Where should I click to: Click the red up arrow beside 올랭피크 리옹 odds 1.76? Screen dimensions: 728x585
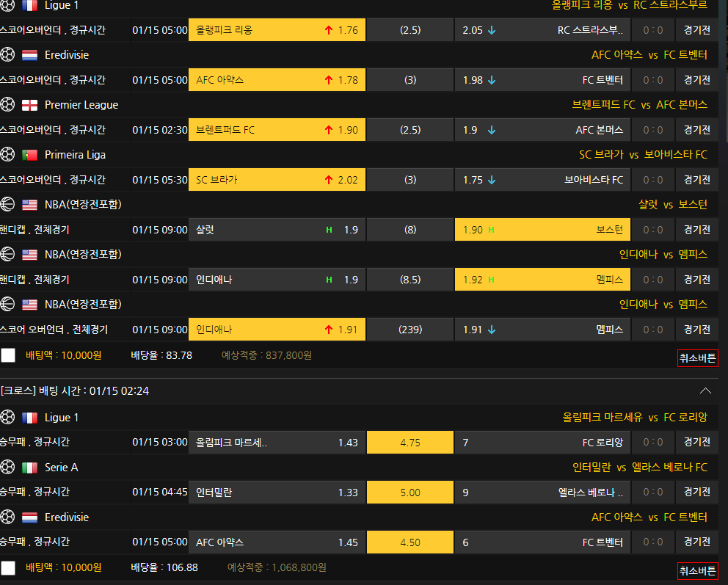click(329, 30)
